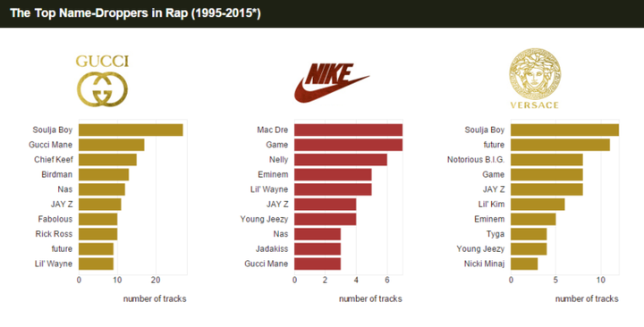Click Nicki Minaj bar in Versace chart
Image resolution: width=644 pixels, height=327 pixels.
[524, 264]
